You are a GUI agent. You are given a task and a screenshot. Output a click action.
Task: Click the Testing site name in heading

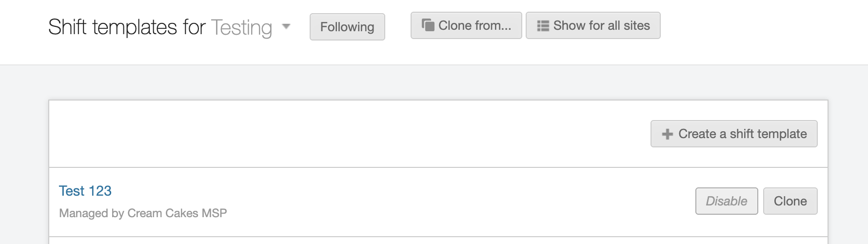[x=241, y=27]
